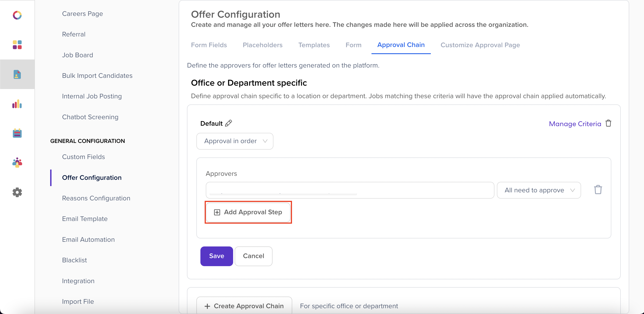Open Email Template settings
This screenshot has width=644, height=314.
tap(85, 219)
